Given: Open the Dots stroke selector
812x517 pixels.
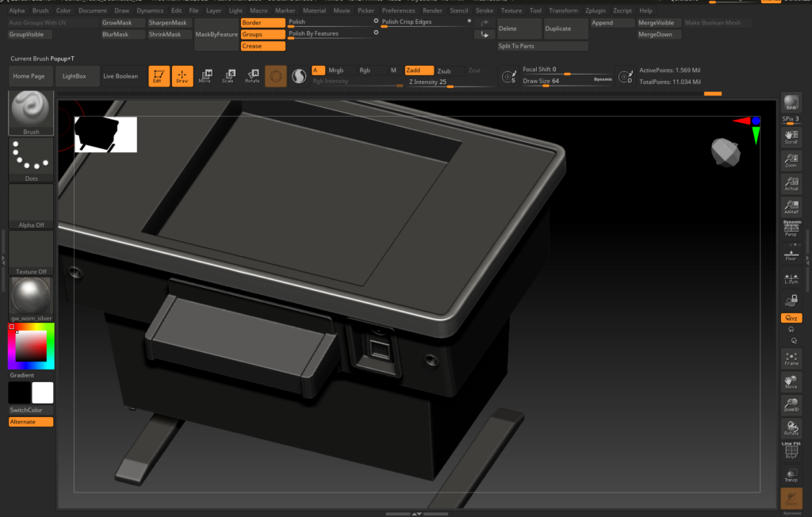Looking at the screenshot, I should (31, 159).
